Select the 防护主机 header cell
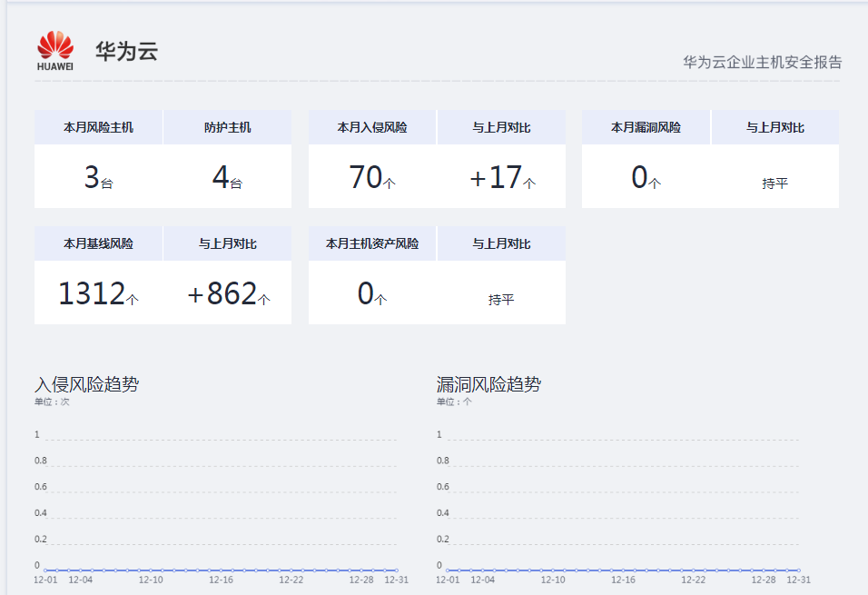 point(227,127)
